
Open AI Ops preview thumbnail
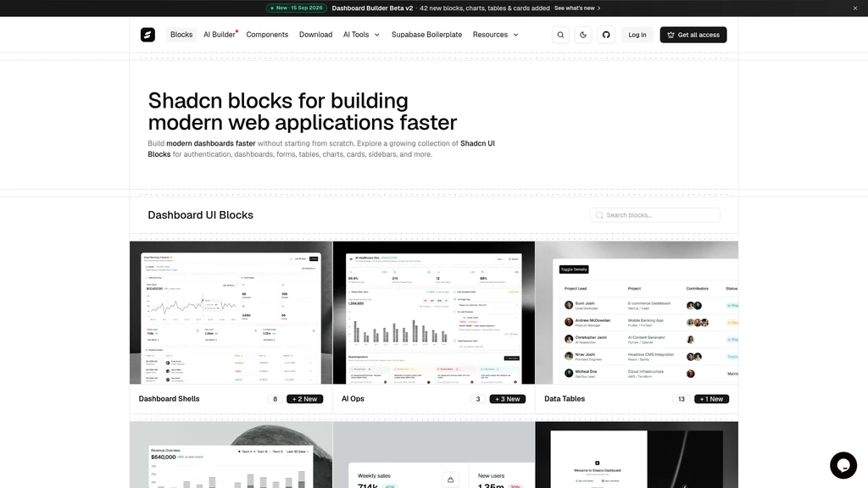[x=434, y=313]
